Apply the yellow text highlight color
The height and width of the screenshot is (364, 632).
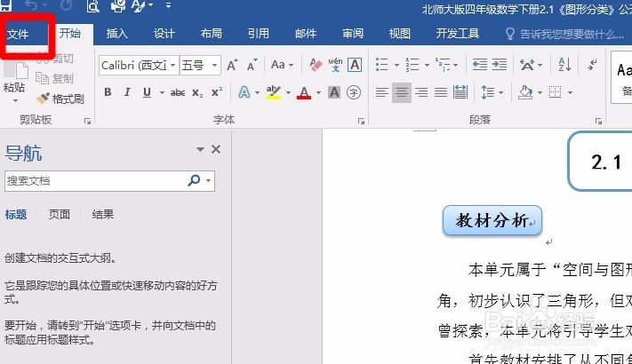click(274, 92)
